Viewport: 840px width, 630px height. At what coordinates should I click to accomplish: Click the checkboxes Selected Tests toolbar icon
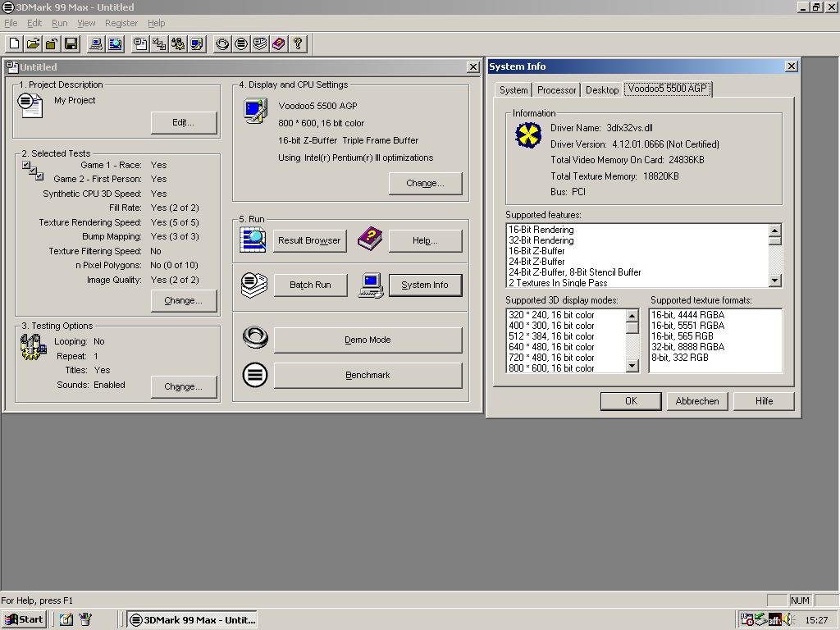[158, 43]
